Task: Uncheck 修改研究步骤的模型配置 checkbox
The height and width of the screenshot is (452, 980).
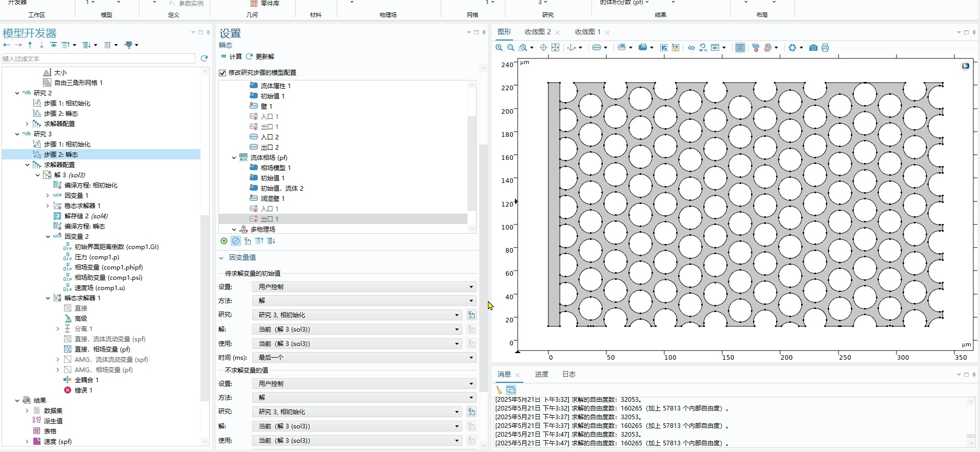Action: coord(222,73)
